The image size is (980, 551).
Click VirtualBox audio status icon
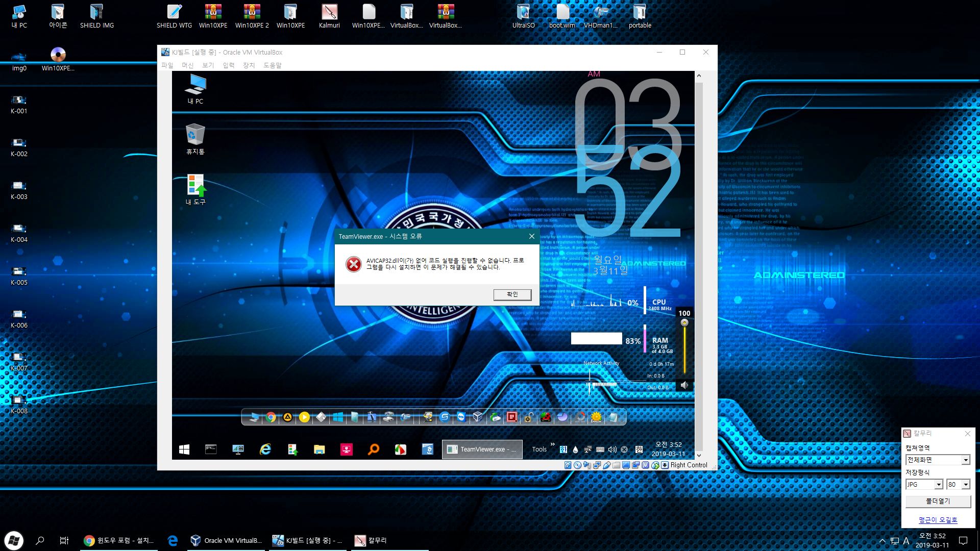(587, 465)
